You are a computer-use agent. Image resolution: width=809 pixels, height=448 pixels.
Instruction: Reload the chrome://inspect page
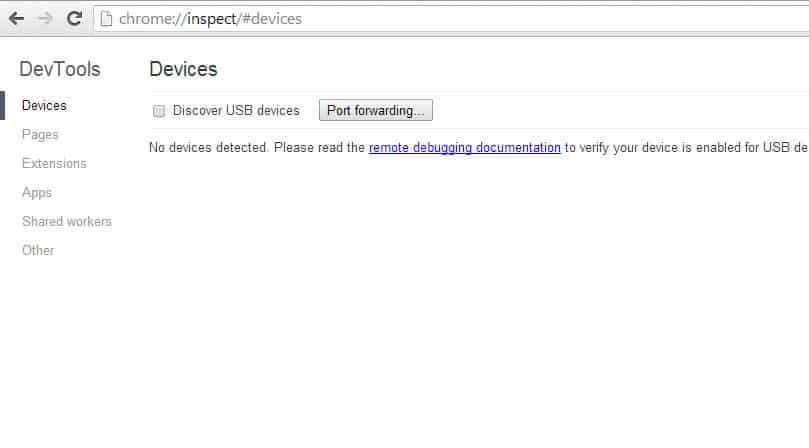pyautogui.click(x=74, y=19)
